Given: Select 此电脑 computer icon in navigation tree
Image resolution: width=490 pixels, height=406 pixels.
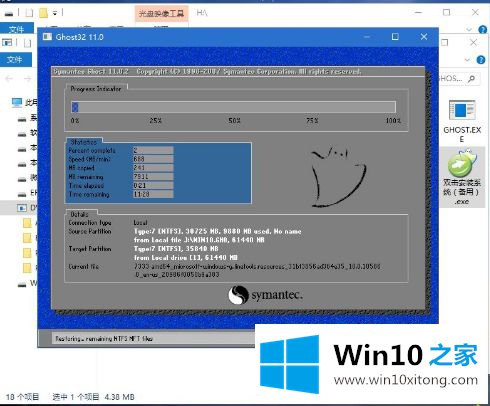Looking at the screenshot, I should pyautogui.click(x=17, y=102).
